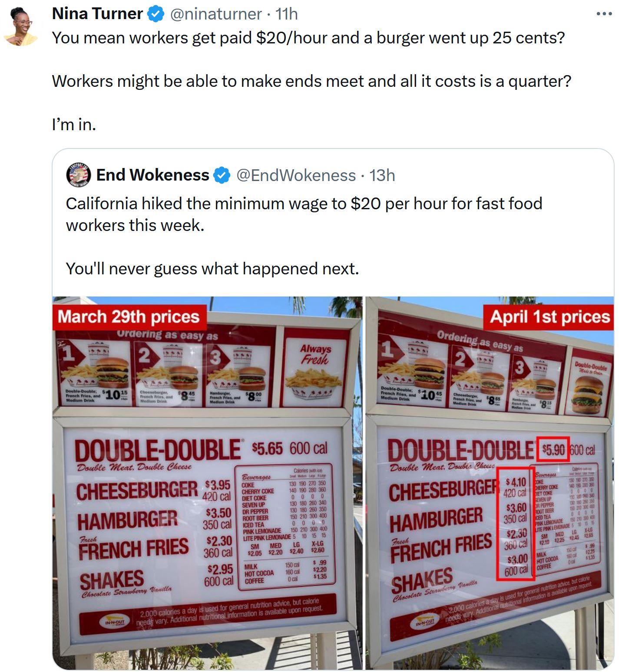This screenshot has height=672, width=622.
Task: Click the red-boxed $5.90 Double-Double price
Action: click(553, 449)
